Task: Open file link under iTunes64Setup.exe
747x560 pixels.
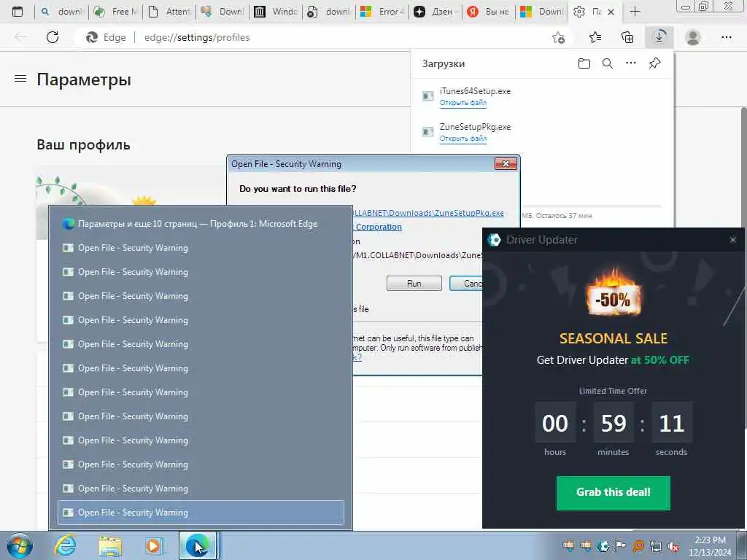Action: 463,102
